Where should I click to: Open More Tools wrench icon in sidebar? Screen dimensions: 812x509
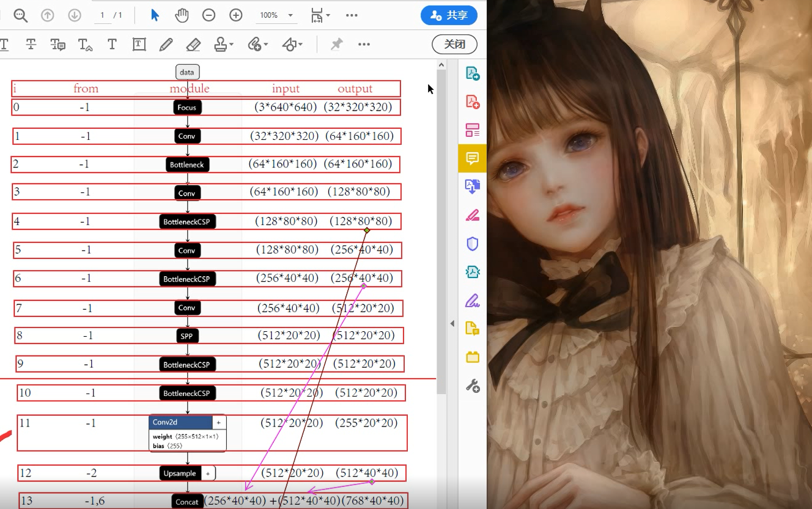(473, 386)
